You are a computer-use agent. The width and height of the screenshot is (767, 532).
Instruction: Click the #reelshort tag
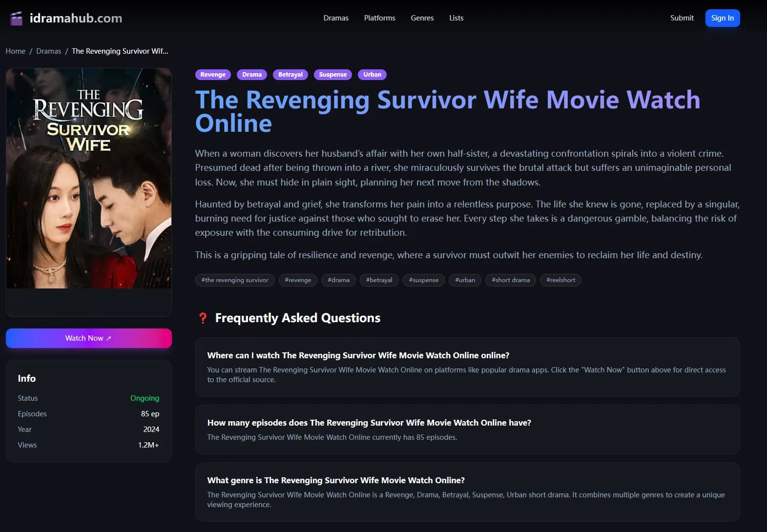[560, 280]
